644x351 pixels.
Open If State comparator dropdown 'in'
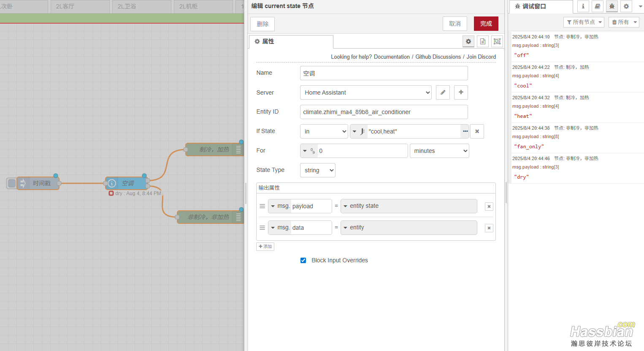[x=324, y=131]
